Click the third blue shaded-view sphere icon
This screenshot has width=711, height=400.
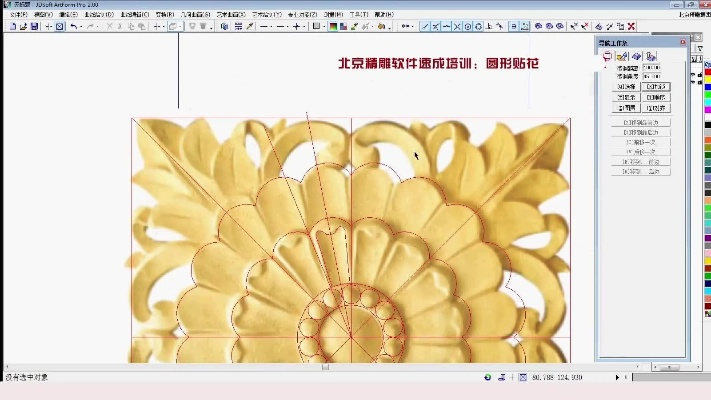[x=560, y=26]
